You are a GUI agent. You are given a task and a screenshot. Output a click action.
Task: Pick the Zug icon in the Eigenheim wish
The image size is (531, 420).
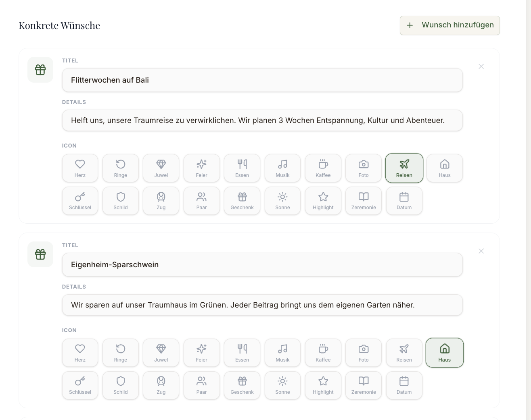pos(161,385)
